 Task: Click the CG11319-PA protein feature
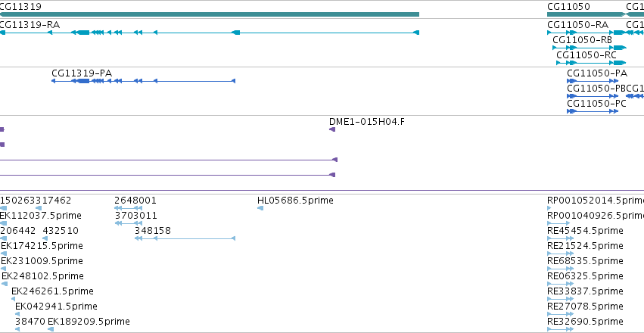(x=143, y=81)
